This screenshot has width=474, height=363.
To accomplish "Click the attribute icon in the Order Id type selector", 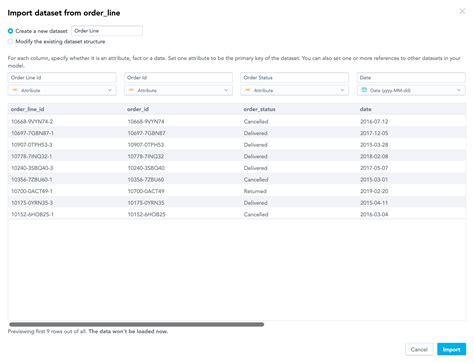I will pyautogui.click(x=131, y=90).
